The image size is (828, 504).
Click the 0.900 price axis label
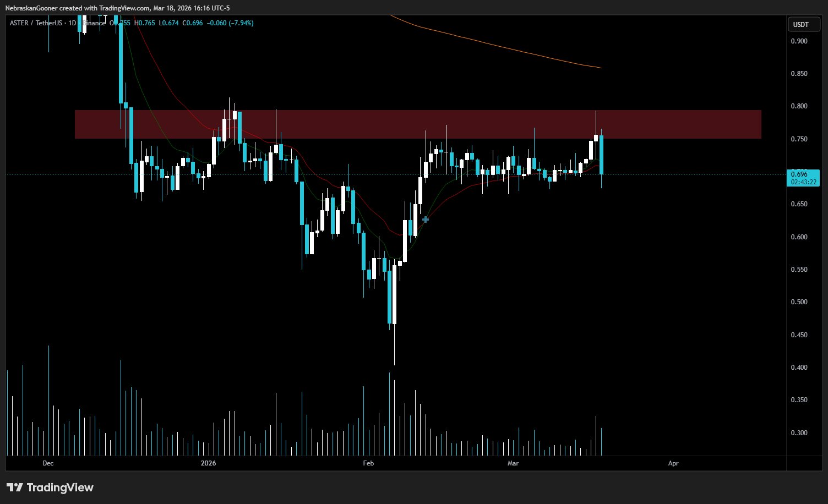[799, 41]
